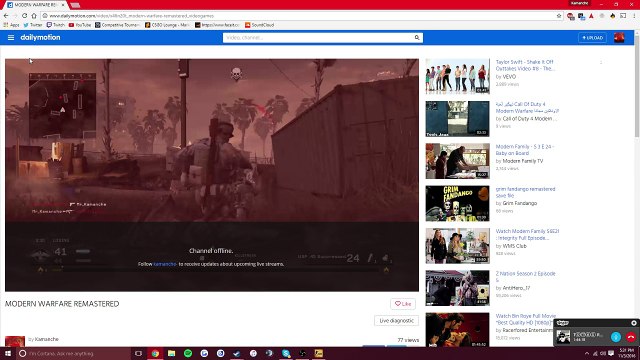Open the Windows Start menu
This screenshot has height=360, width=640.
8,353
